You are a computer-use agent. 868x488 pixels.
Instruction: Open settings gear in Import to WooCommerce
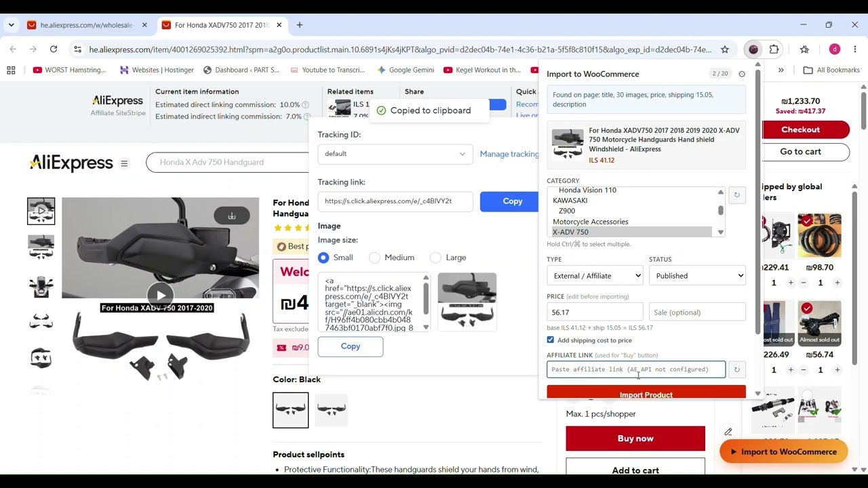point(742,74)
